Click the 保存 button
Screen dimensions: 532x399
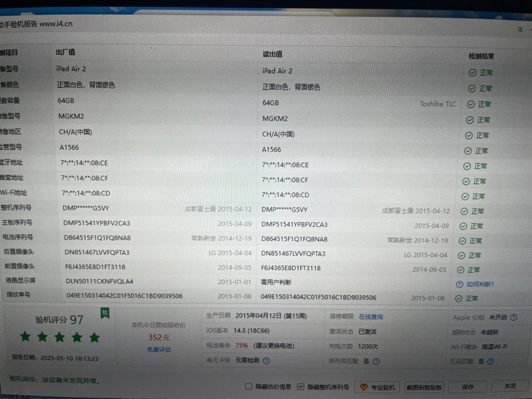tap(468, 386)
